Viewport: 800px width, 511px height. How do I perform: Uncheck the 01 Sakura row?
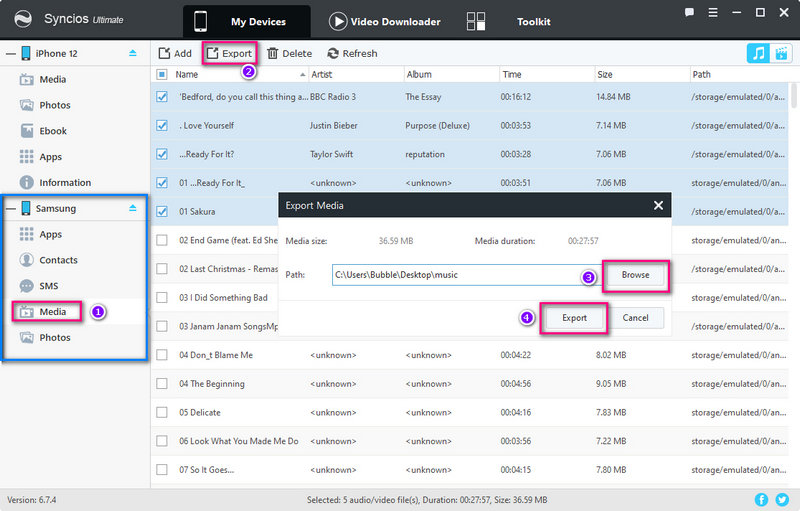(162, 211)
